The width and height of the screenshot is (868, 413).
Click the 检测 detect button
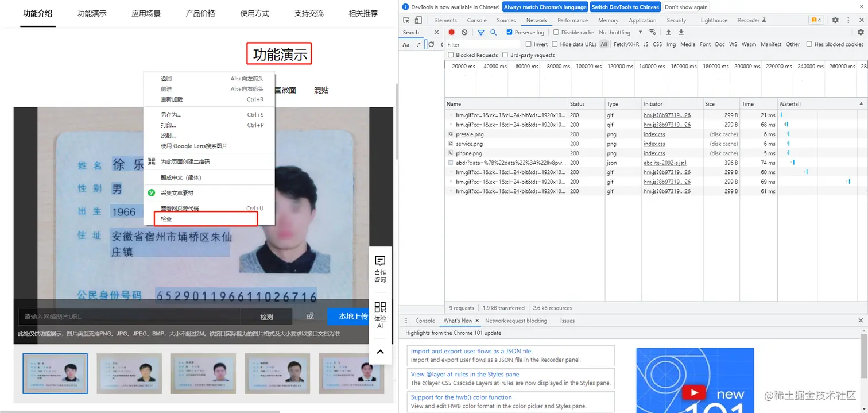coord(267,316)
